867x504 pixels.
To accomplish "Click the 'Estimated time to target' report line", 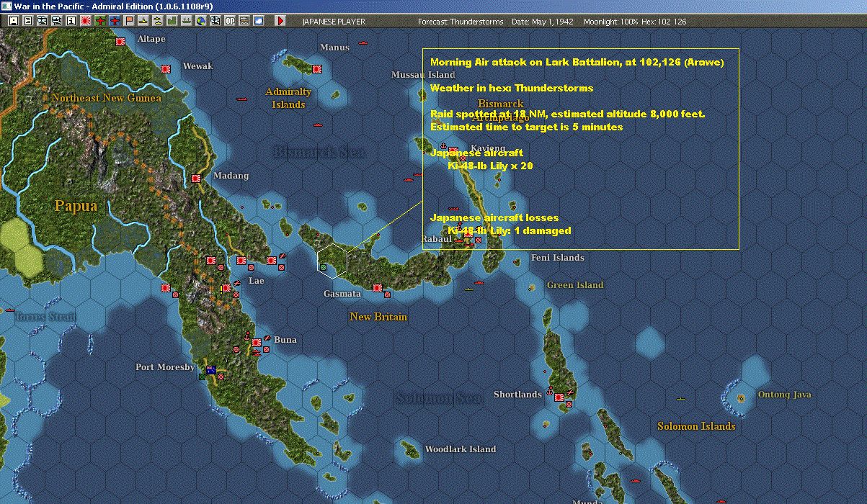I will coord(526,127).
